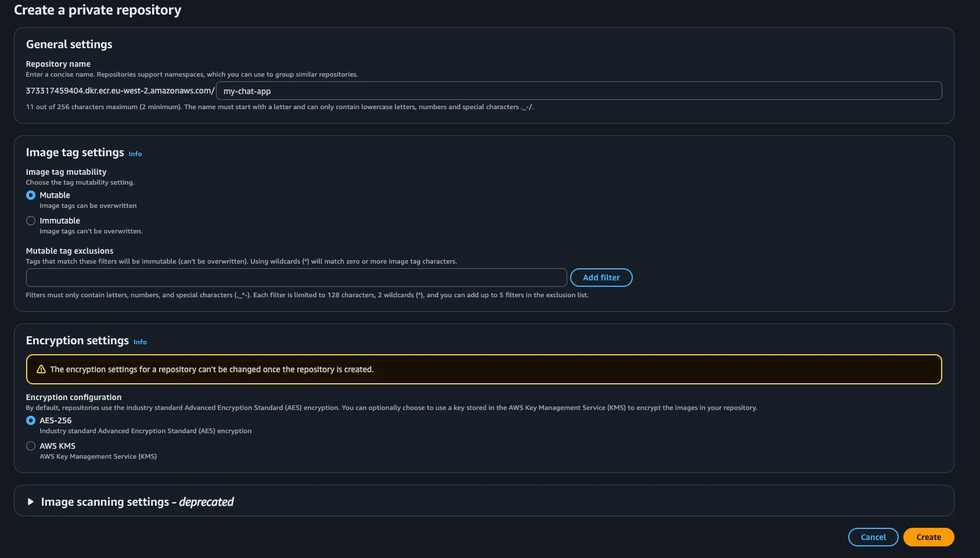
Task: Click the encryption settings warning banner
Action: [x=483, y=369]
